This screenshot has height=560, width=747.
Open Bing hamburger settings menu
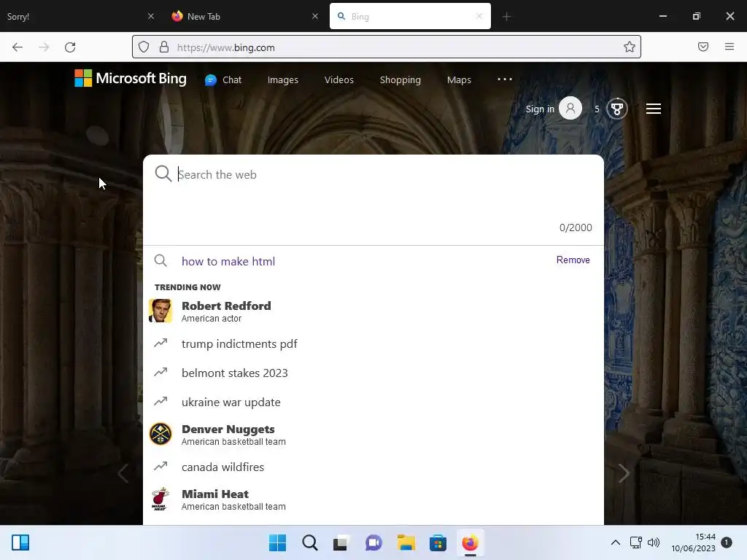pyautogui.click(x=653, y=109)
